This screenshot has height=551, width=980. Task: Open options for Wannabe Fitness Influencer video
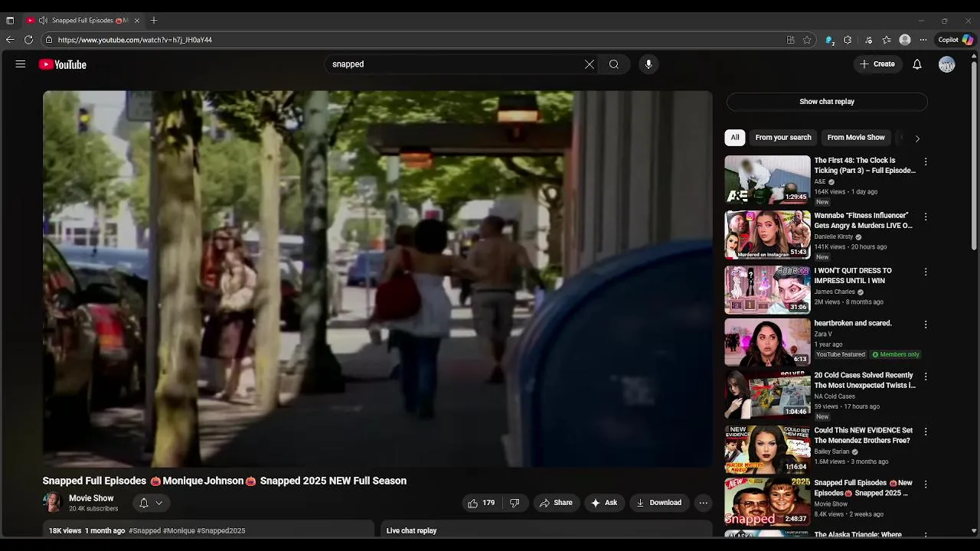(x=926, y=217)
